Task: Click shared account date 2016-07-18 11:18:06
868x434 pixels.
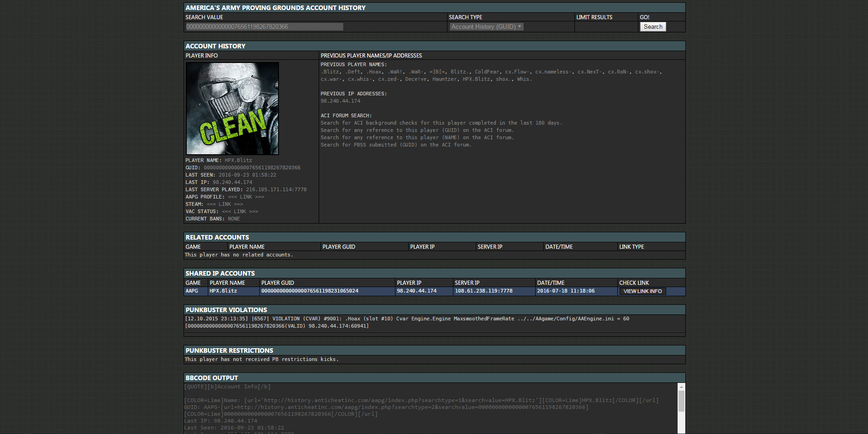Action: coord(566,291)
